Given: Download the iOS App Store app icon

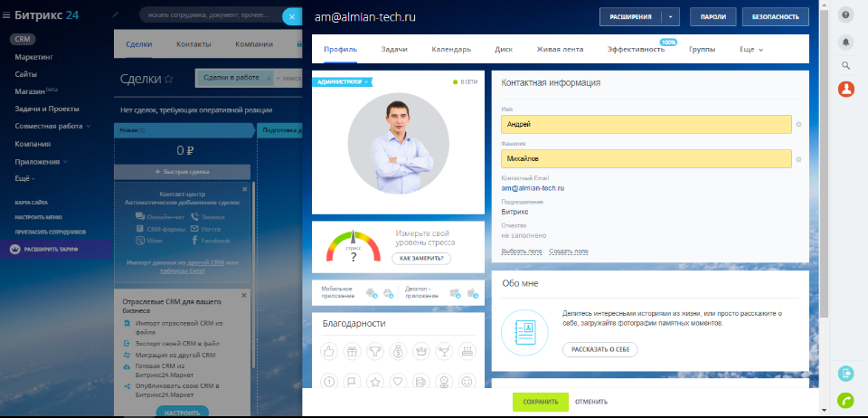Looking at the screenshot, I should pyautogui.click(x=388, y=293).
